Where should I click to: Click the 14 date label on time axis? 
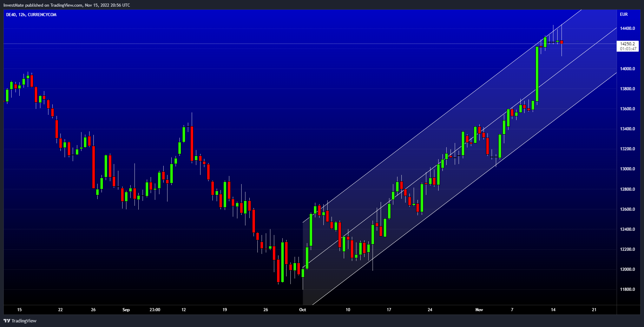pos(553,310)
